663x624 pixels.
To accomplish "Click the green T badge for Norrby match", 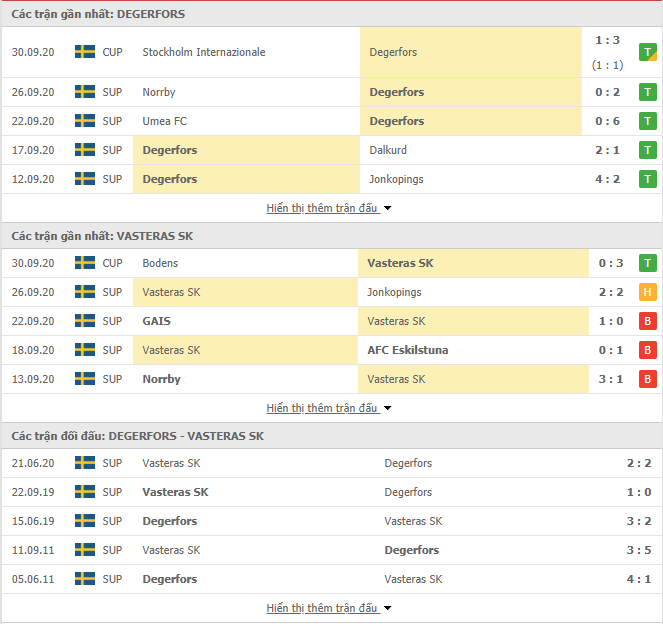I will [x=648, y=92].
